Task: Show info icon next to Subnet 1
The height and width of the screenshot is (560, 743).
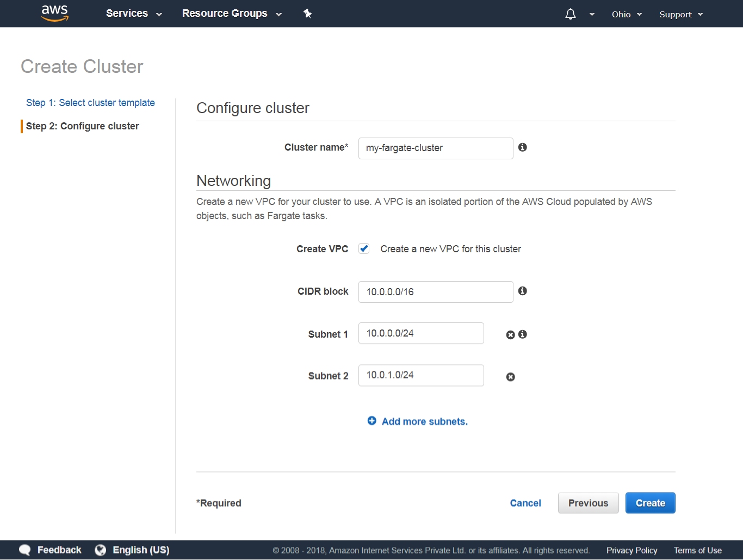Action: [522, 334]
